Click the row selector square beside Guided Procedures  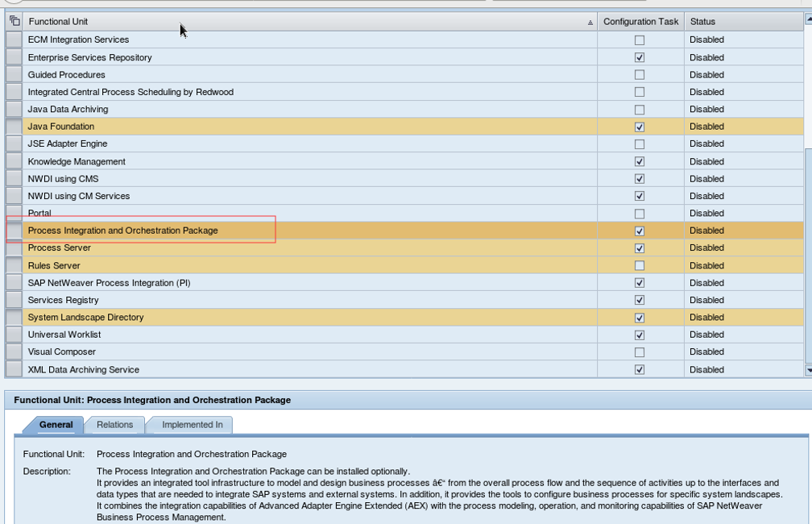point(12,74)
